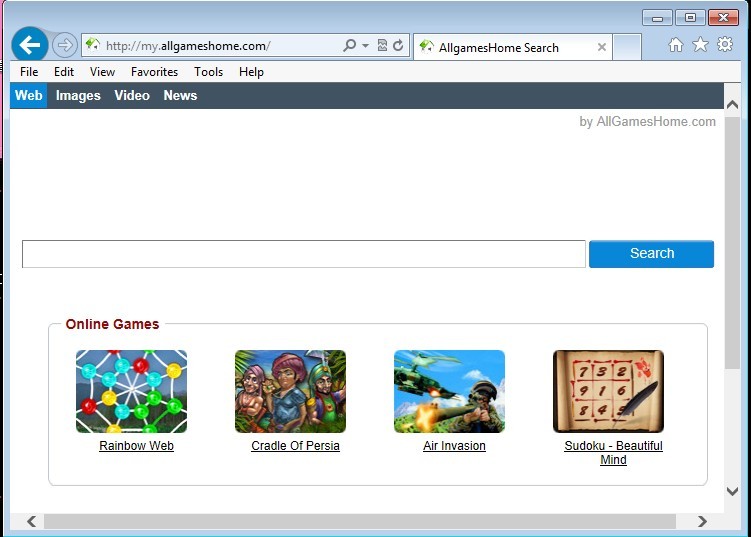Close the Internet Explorer window

coord(723,18)
